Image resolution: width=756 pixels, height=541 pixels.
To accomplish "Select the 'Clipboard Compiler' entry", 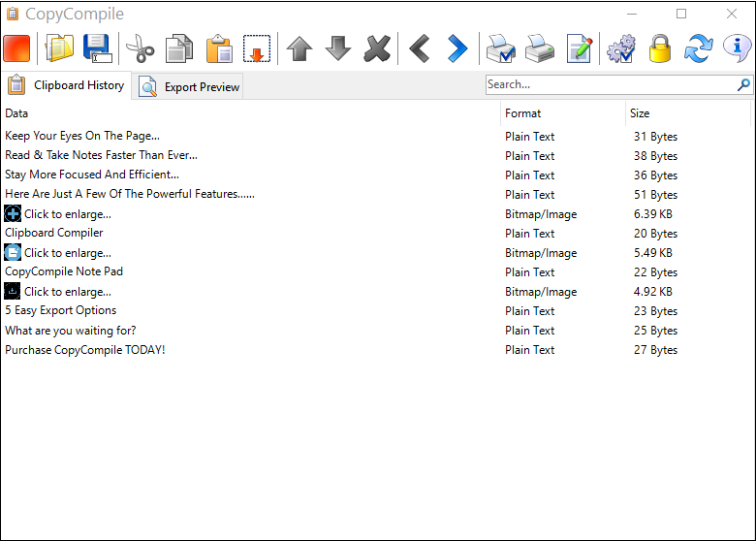I will [376, 233].
